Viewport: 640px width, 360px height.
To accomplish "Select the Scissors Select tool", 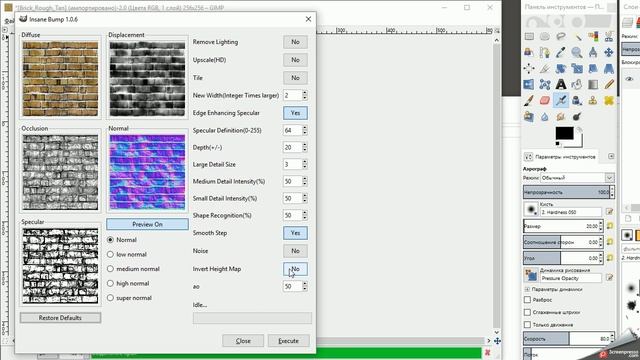I will (x=609, y=37).
